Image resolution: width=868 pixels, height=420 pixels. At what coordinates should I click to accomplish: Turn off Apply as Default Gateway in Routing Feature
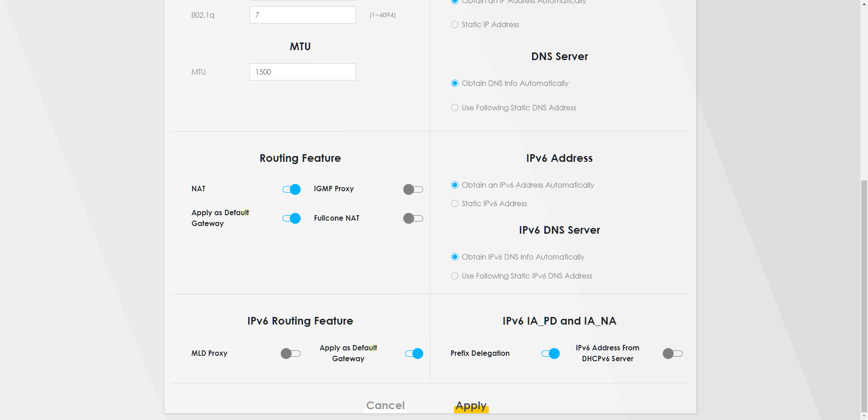pos(292,218)
